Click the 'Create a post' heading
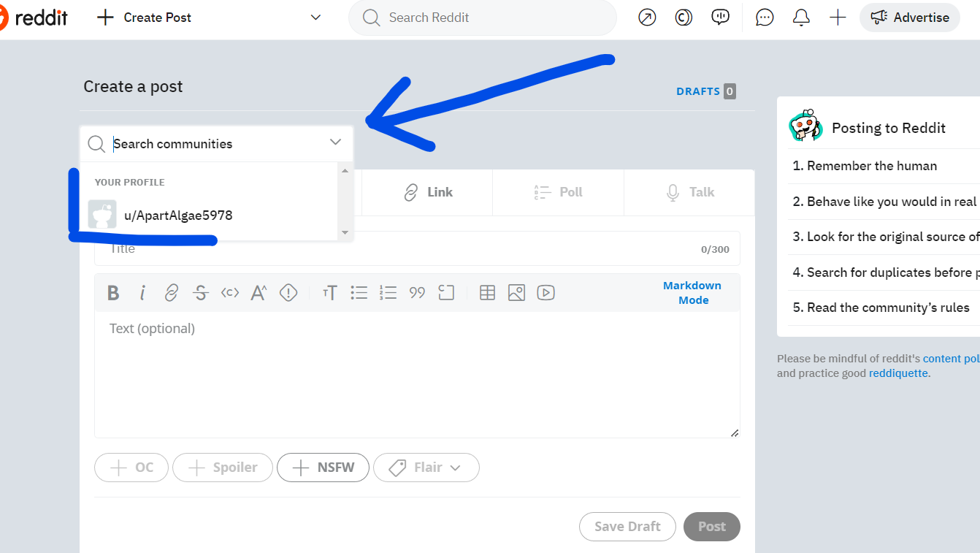Viewport: 980px width, 553px height. (133, 86)
